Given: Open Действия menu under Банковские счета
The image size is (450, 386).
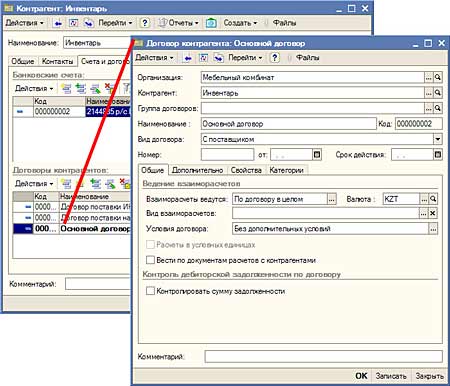Looking at the screenshot, I should (x=34, y=89).
